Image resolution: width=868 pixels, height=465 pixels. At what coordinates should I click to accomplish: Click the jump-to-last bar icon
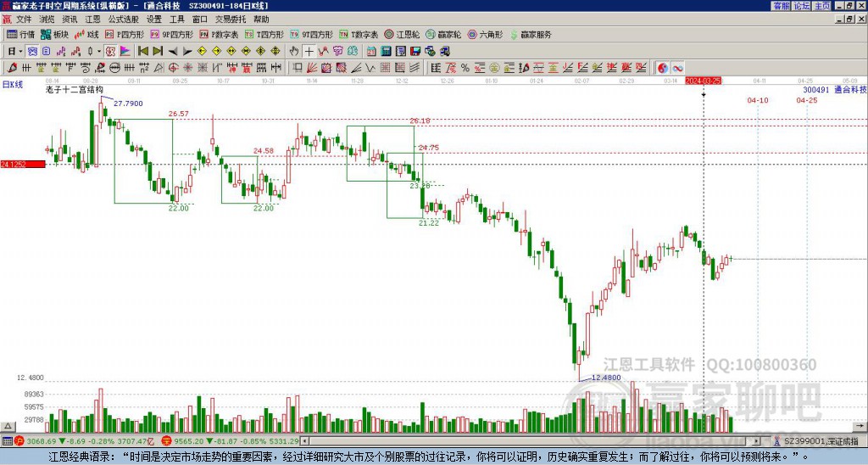(158, 51)
